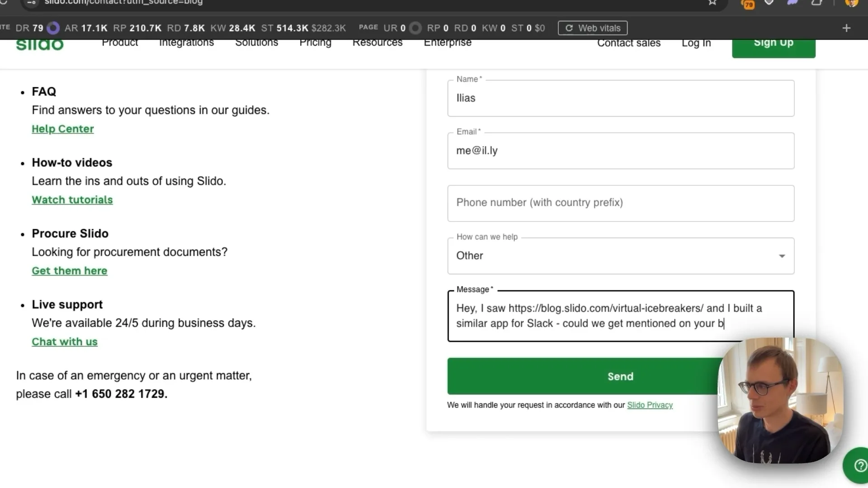
Task: Click the plus icon on the Ahrefs toolbar
Action: pos(846,28)
